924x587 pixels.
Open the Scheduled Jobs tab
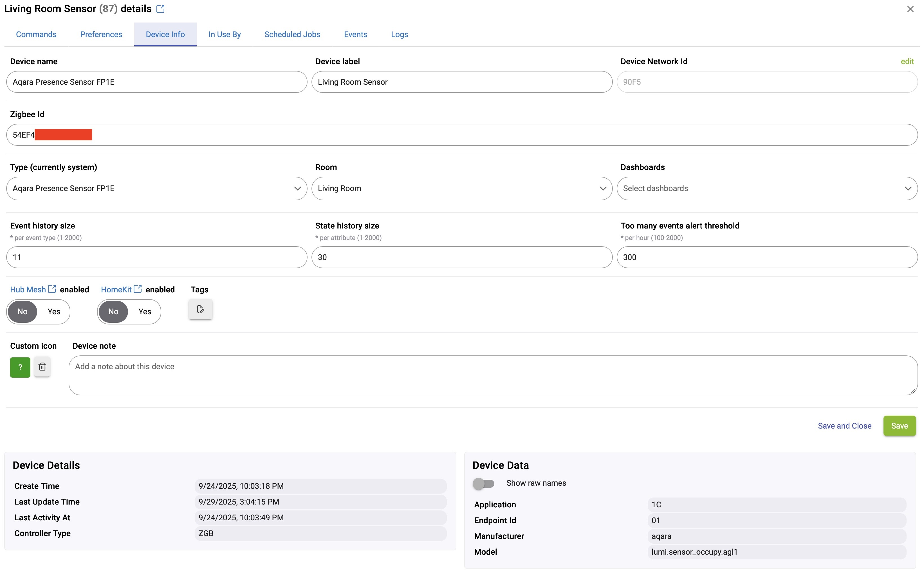coord(292,35)
